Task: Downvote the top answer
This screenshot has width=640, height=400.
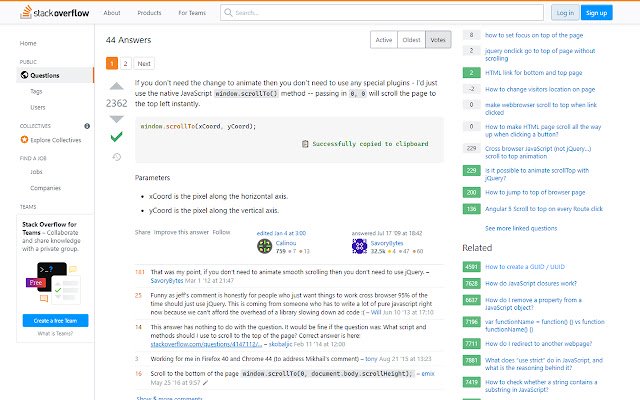Action: 117,119
